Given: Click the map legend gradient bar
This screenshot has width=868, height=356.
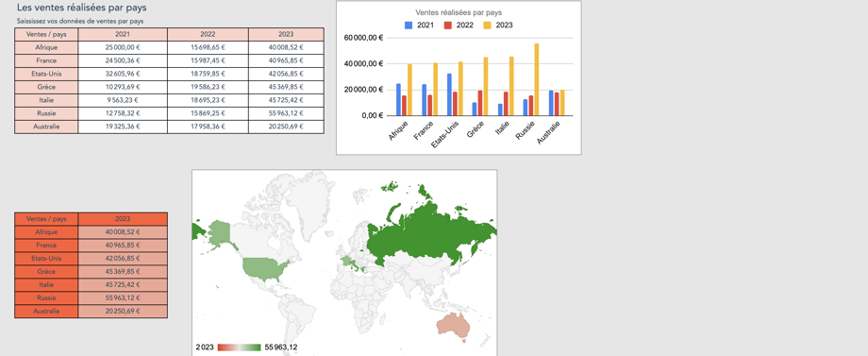Looking at the screenshot, I should [x=239, y=348].
